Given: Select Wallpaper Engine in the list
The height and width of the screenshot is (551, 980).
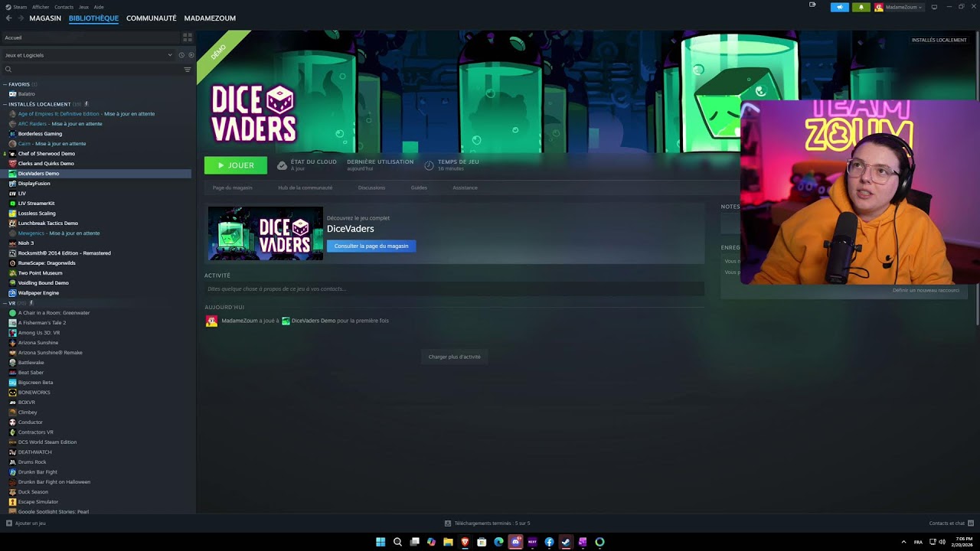Looking at the screenshot, I should tap(38, 293).
